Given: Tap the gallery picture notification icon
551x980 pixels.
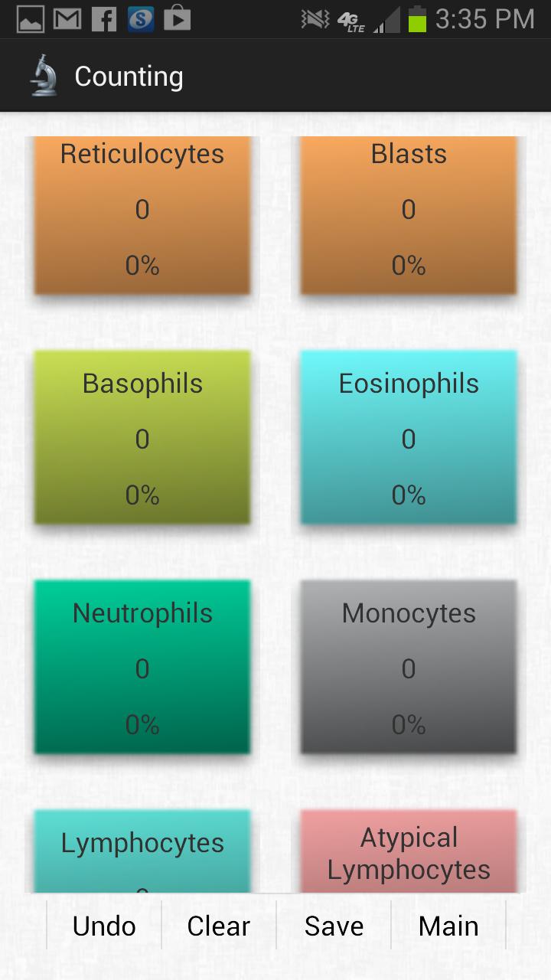Looking at the screenshot, I should pyautogui.click(x=31, y=18).
